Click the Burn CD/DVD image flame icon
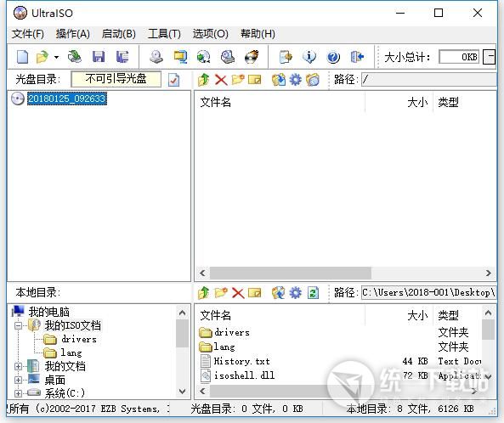The image size is (504, 423). click(252, 57)
